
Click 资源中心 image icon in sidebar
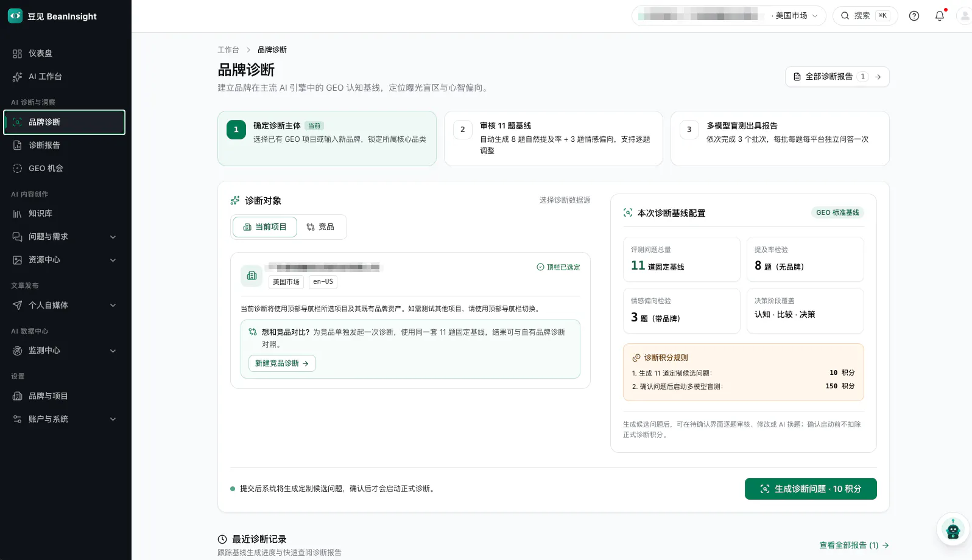tap(17, 260)
